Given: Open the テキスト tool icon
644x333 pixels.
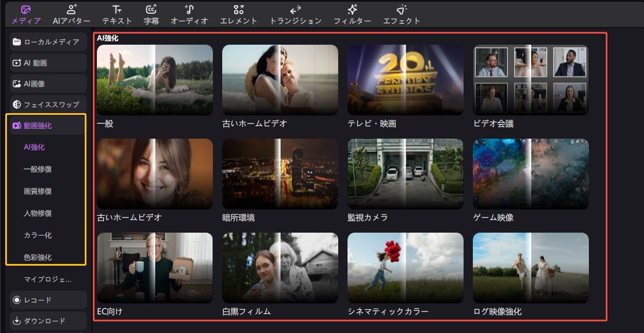Looking at the screenshot, I should (x=117, y=9).
